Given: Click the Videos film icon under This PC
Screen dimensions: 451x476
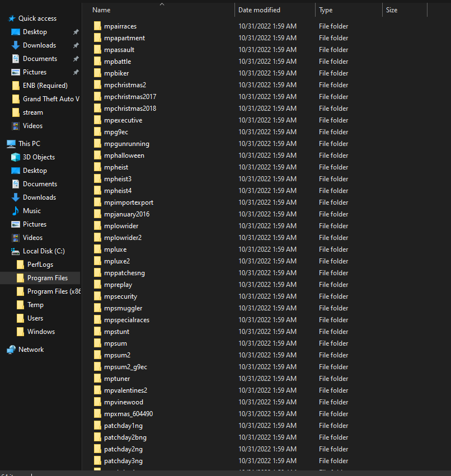Looking at the screenshot, I should 16,238.
